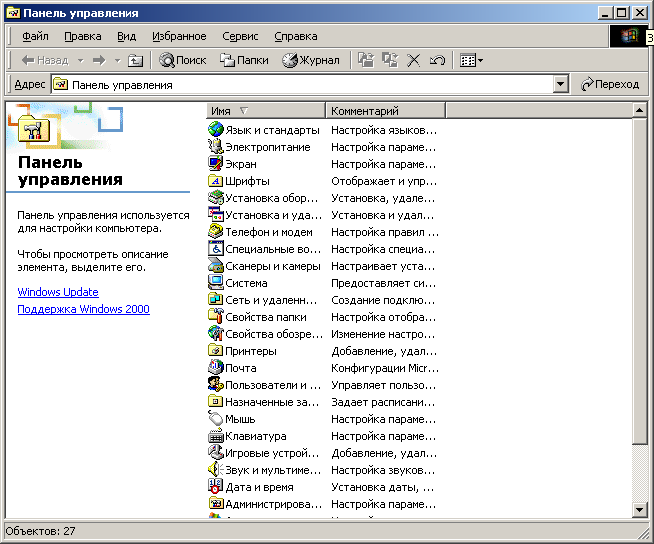The height and width of the screenshot is (544, 654).
Task: Sort by the Комментарий column header
Action: pos(385,111)
